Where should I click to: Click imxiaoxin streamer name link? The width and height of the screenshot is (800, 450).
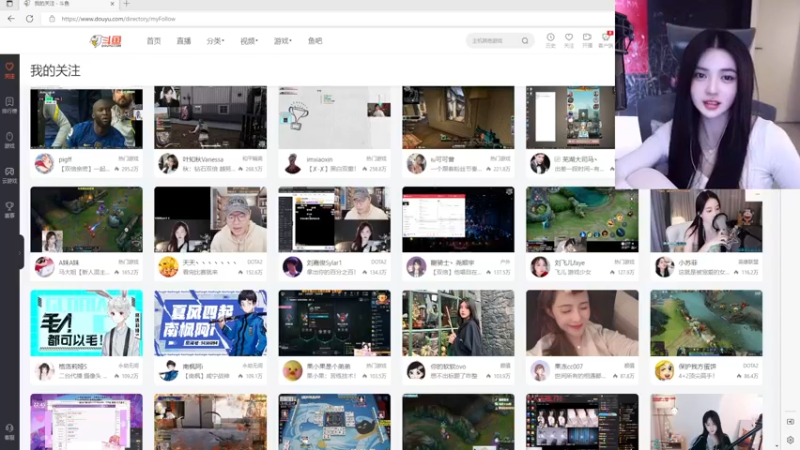(x=319, y=159)
